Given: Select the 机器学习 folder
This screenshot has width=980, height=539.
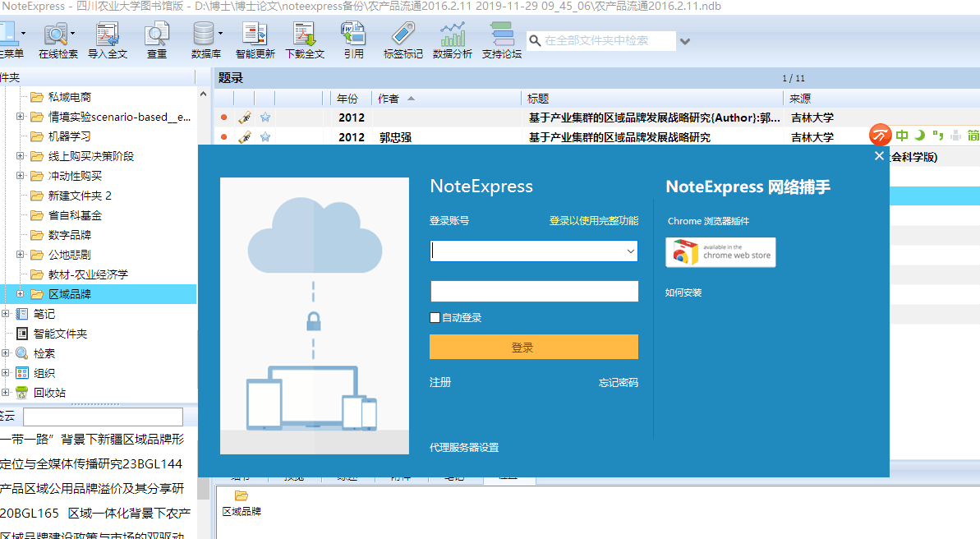Looking at the screenshot, I should [69, 136].
